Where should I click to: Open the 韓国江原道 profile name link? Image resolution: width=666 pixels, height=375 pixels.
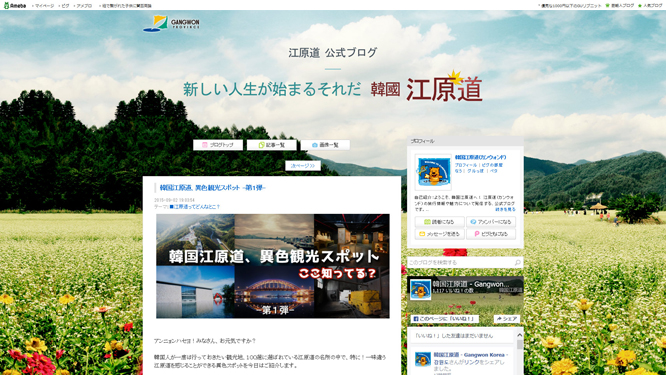pyautogui.click(x=480, y=157)
